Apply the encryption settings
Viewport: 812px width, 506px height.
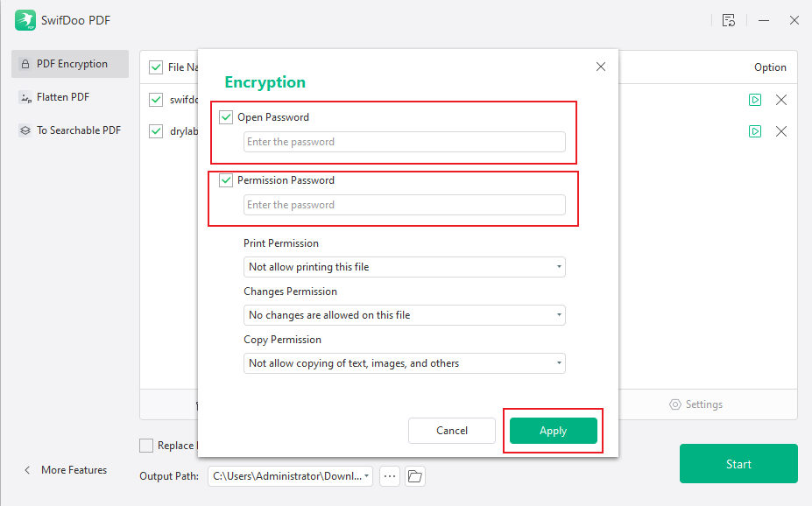[553, 431]
